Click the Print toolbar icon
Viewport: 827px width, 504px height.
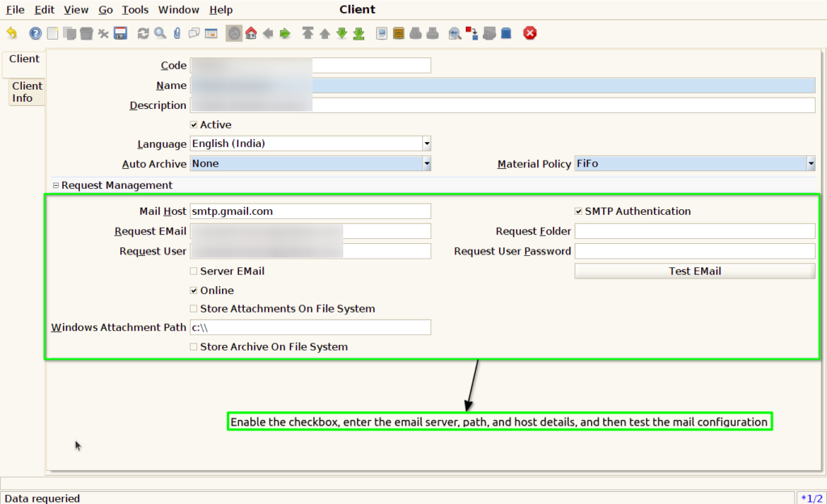(x=433, y=33)
